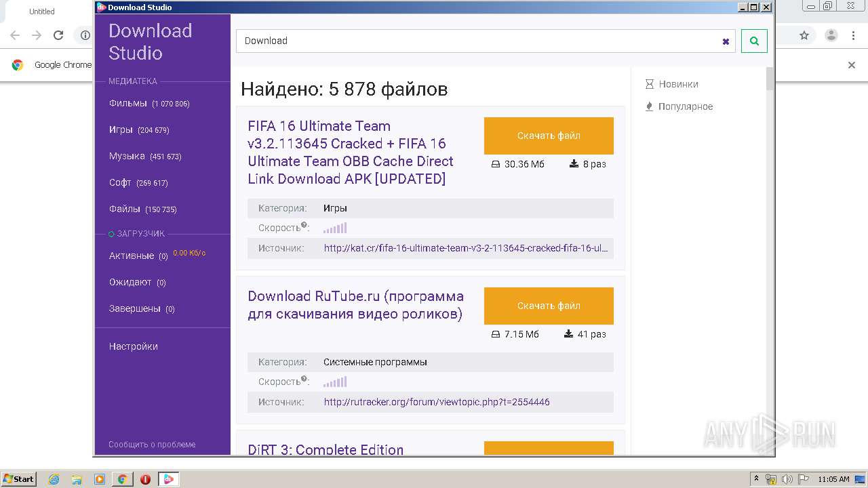Open the DiRT 3: Complete Edition title
Viewport: 868px width, 488px height.
click(325, 449)
